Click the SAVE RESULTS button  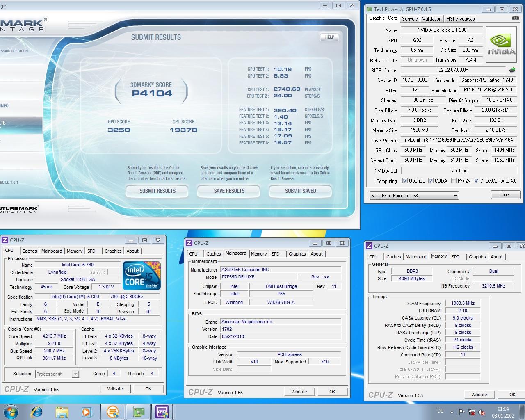coord(229,191)
